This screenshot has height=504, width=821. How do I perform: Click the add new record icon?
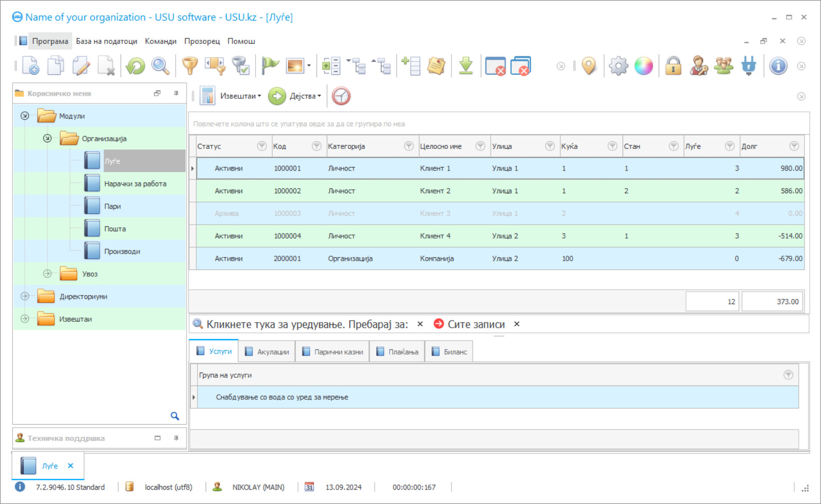(x=30, y=66)
